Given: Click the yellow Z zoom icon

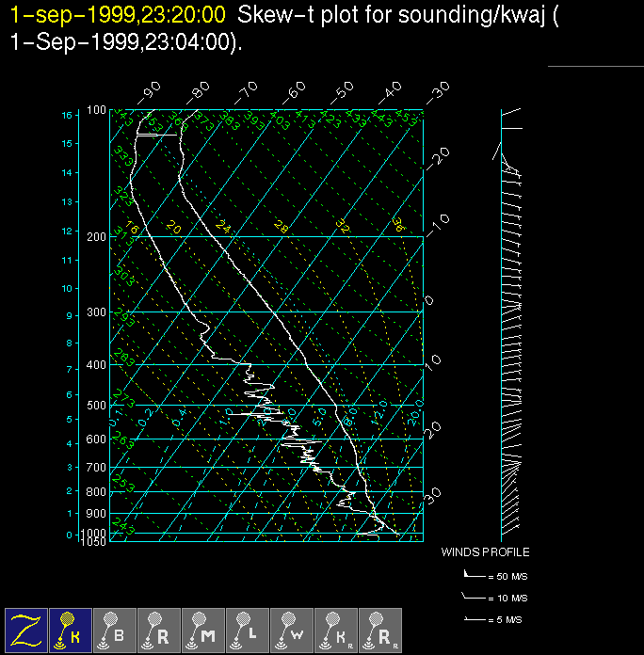Looking at the screenshot, I should (26, 630).
